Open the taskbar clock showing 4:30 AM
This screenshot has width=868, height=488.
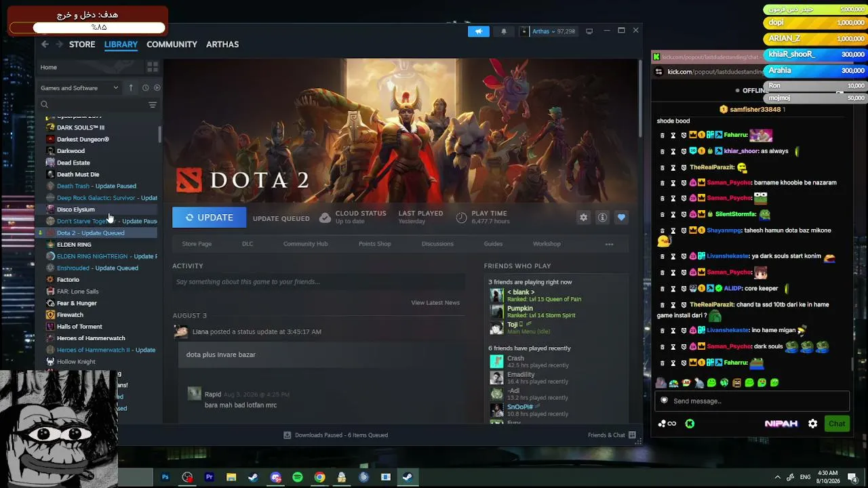(828, 477)
